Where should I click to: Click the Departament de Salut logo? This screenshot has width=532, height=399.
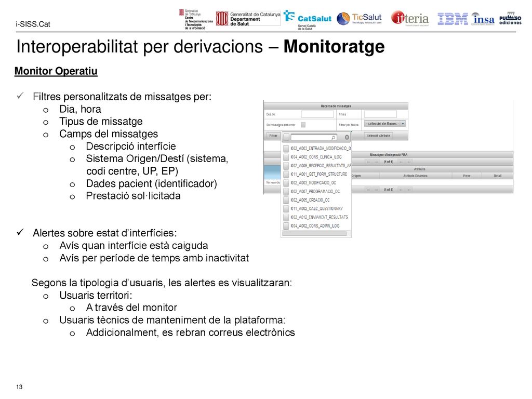[x=248, y=19]
